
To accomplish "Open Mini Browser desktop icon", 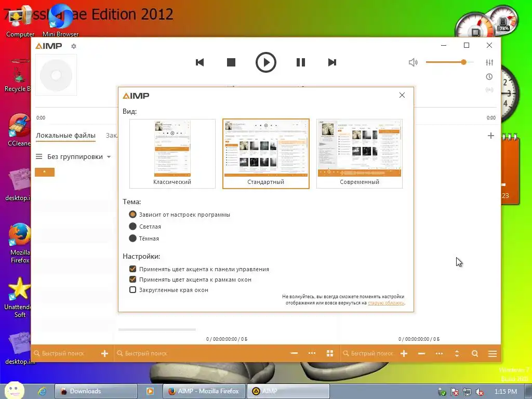I will coord(60,21).
